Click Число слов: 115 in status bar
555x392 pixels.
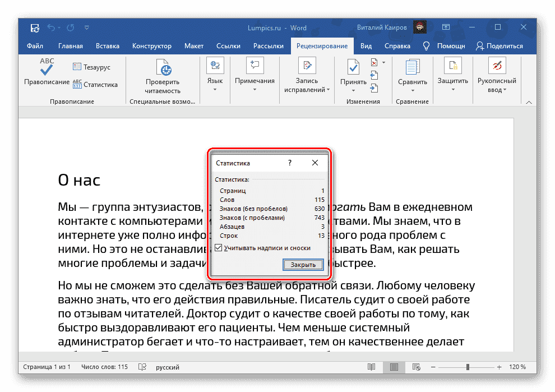pos(105,367)
